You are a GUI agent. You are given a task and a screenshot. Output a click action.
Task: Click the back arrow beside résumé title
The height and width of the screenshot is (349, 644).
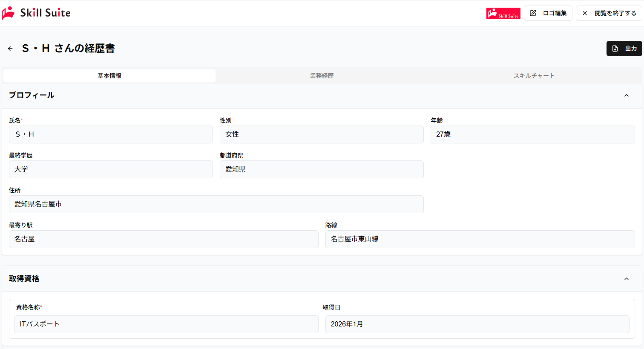[x=10, y=49]
